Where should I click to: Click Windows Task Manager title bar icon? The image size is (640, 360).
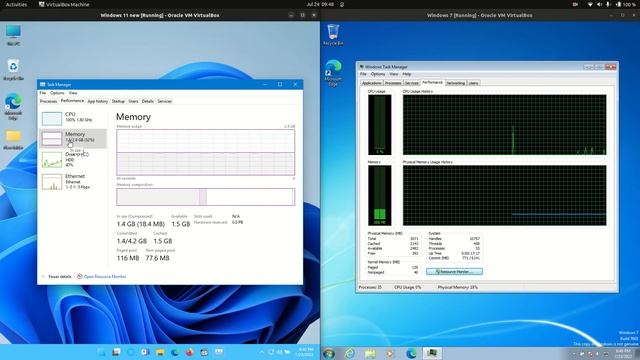(x=362, y=67)
